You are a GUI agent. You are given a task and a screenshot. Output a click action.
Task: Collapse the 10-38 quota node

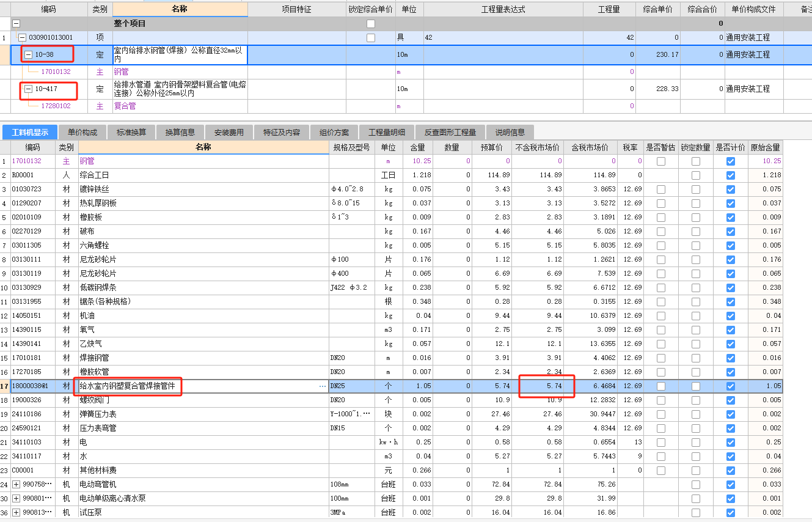point(28,55)
